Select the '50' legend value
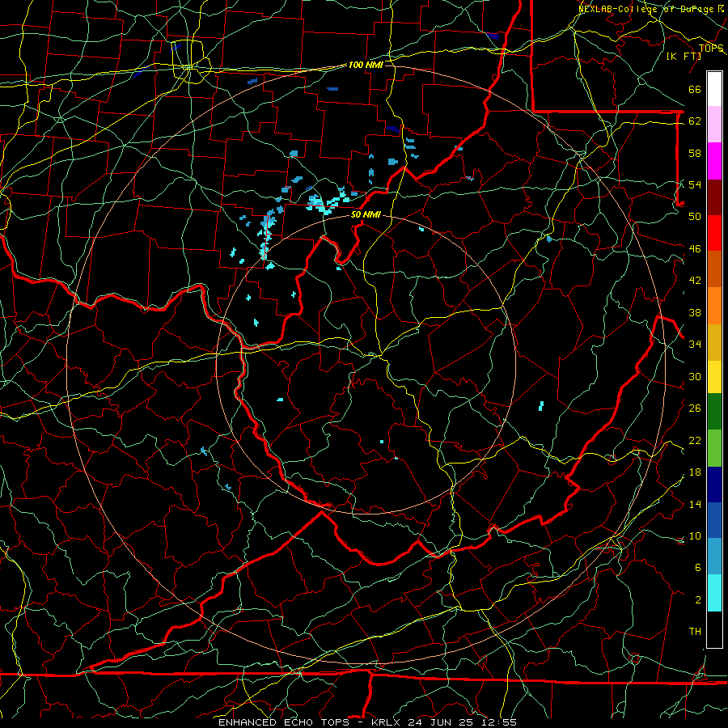The image size is (728, 728). 695,216
